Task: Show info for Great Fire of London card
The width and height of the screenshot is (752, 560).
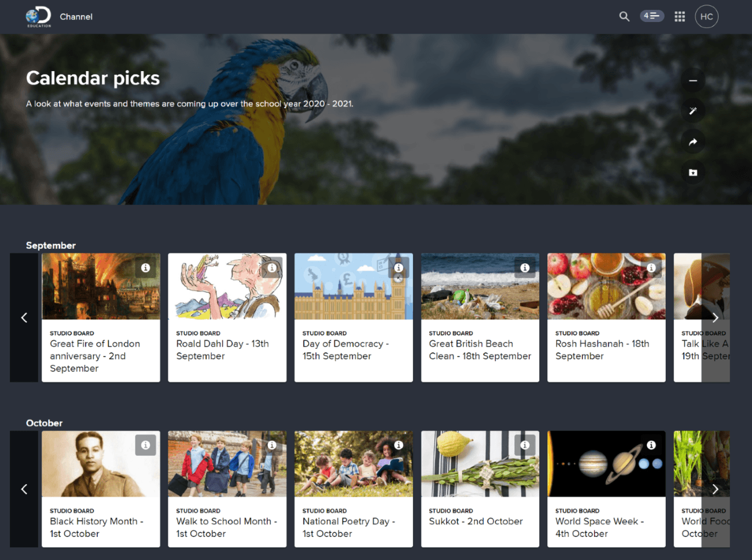Action: [x=146, y=268]
